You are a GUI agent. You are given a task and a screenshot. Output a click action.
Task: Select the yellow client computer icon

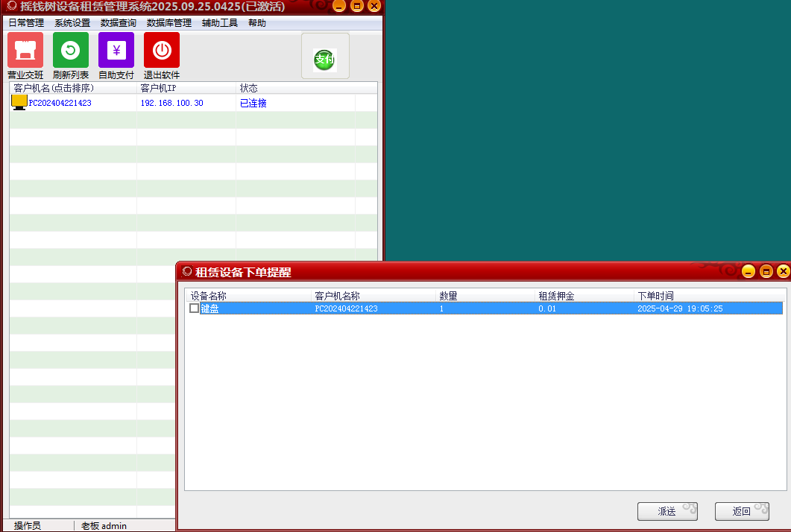click(x=19, y=103)
